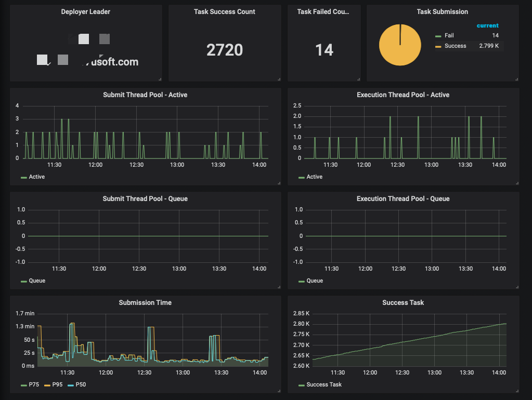This screenshot has height=400, width=532.
Task: Click resize handle of Task Success Count panel
Action: pos(279,79)
